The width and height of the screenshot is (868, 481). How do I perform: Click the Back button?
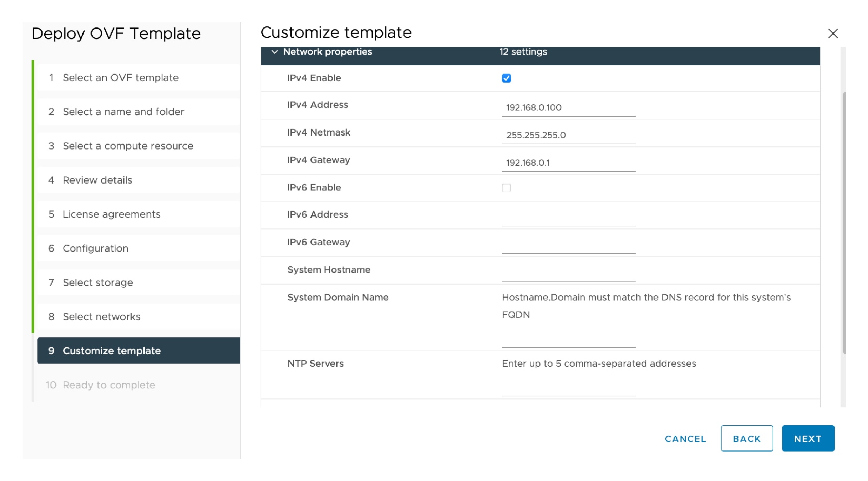pyautogui.click(x=746, y=438)
